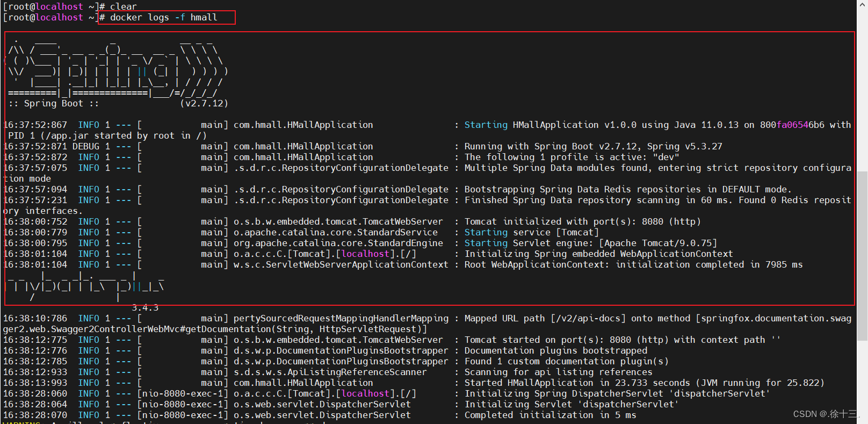Click the terminal vertical scrollbar thumb
868x424 pixels.
click(862, 256)
